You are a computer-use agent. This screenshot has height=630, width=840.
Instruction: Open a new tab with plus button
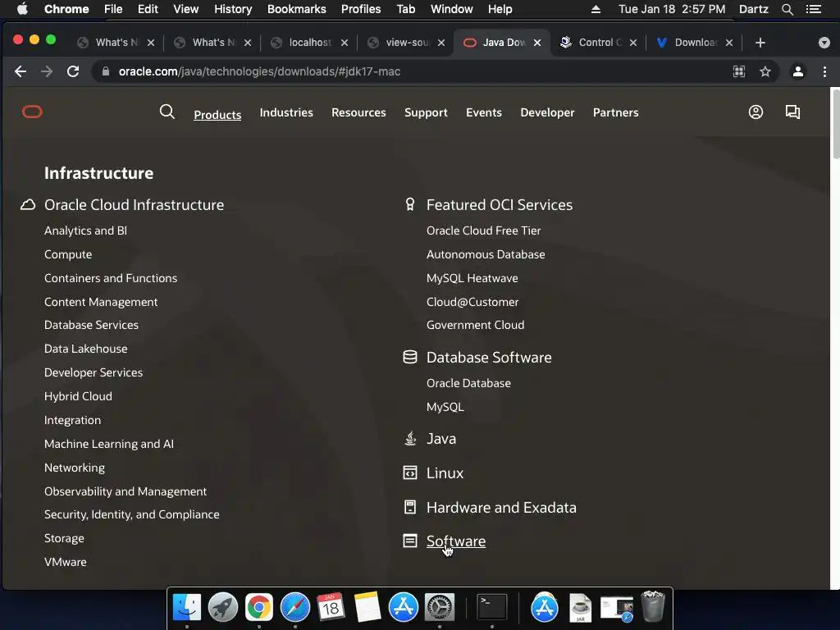[760, 43]
